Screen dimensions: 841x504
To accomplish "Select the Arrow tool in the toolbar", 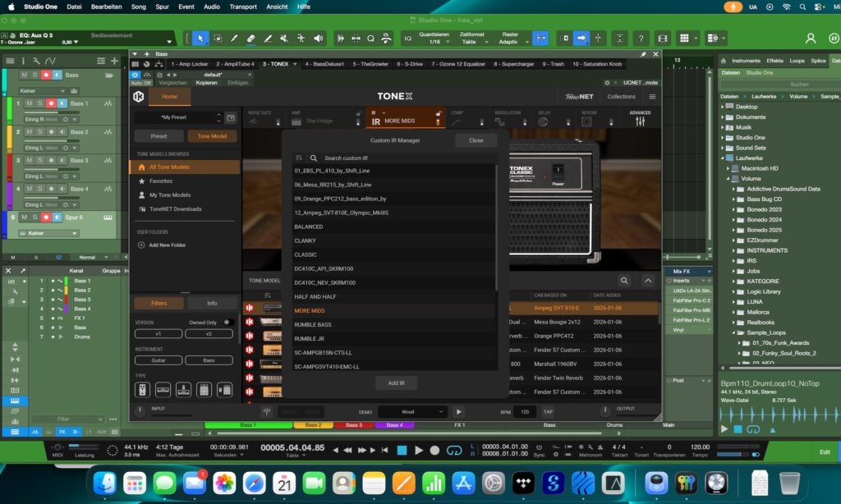I will [200, 38].
